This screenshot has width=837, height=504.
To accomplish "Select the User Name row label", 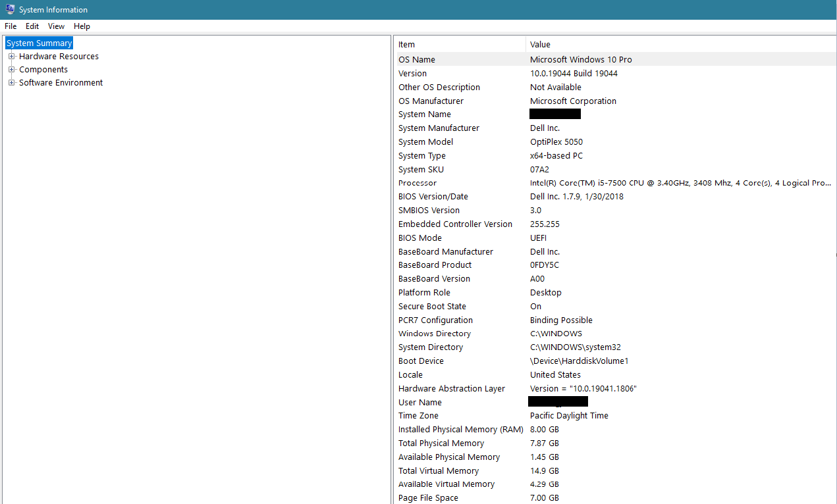I will tap(420, 403).
